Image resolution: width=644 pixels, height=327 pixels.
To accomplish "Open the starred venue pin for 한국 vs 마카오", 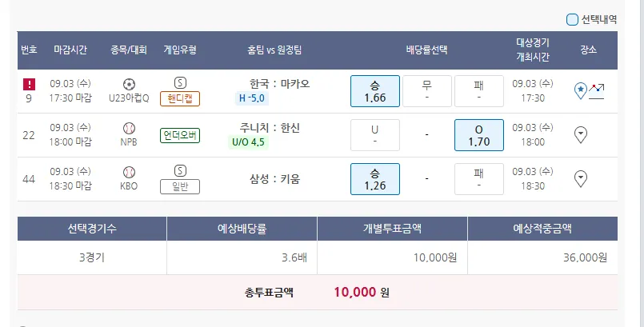I will point(581,90).
